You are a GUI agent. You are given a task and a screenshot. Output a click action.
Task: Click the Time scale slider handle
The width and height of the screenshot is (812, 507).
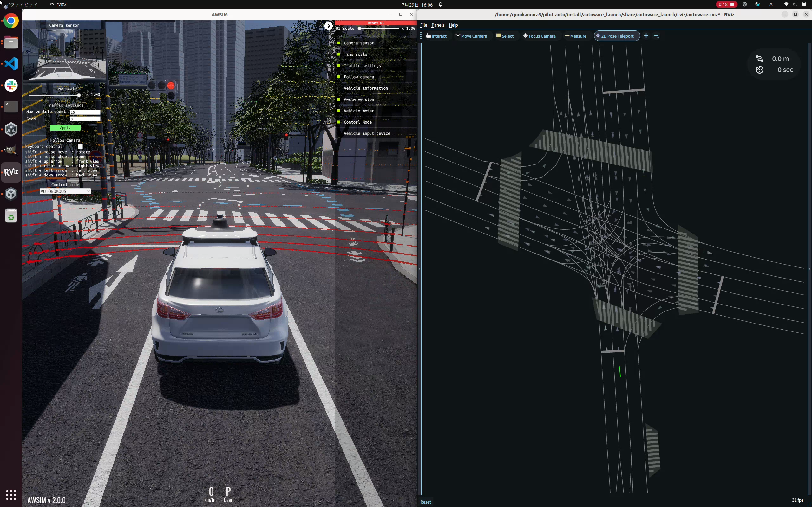tap(79, 95)
